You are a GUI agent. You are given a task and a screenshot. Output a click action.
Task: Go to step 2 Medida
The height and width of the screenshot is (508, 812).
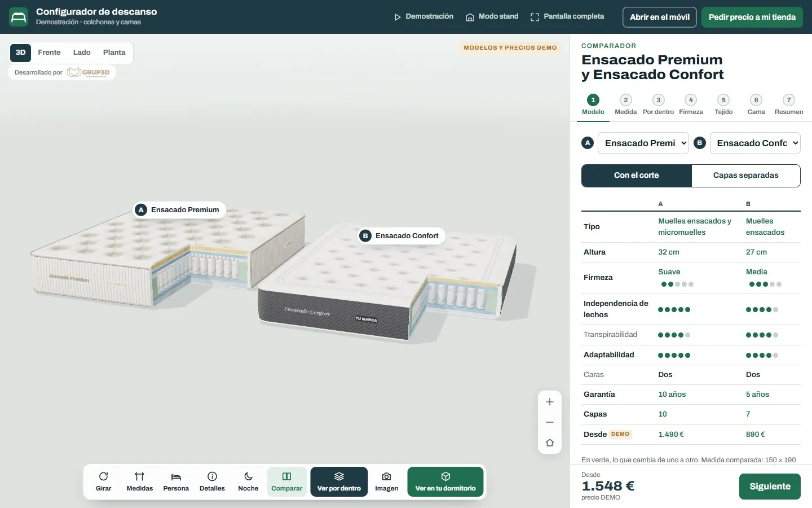[x=626, y=105]
